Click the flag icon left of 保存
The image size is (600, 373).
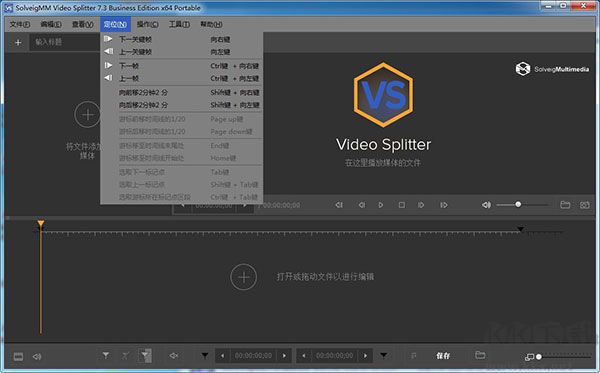[414, 356]
